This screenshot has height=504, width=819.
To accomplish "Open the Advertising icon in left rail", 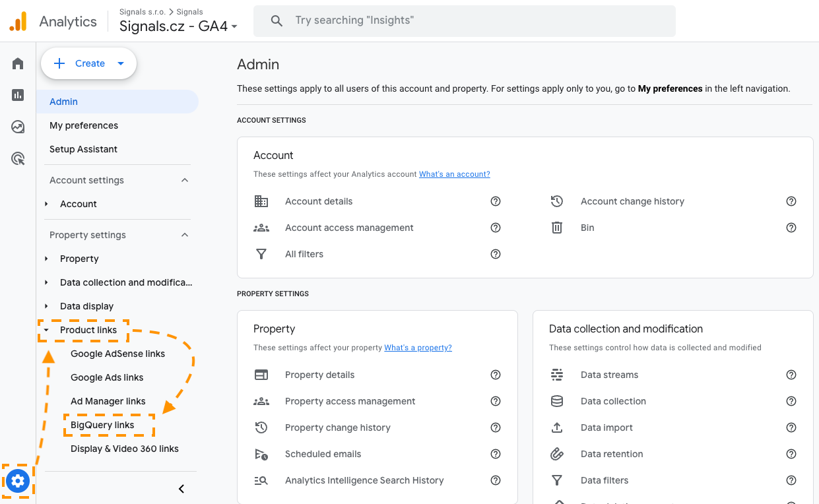I will [18, 158].
